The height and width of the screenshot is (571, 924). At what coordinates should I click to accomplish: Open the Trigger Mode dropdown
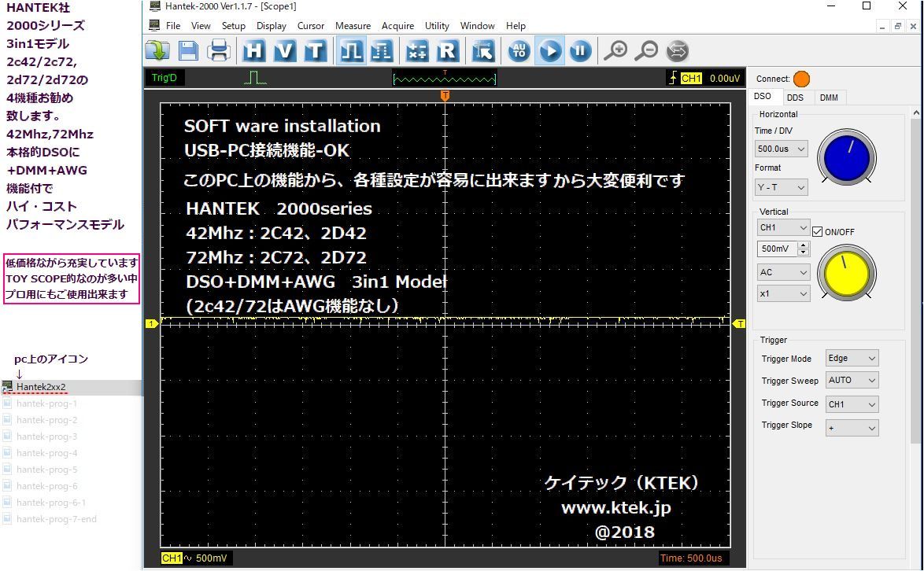[852, 358]
